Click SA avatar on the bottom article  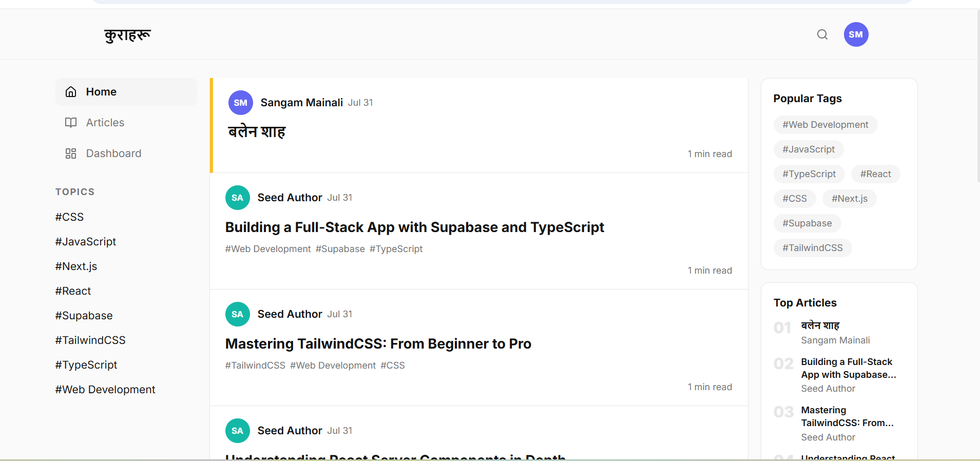click(238, 431)
